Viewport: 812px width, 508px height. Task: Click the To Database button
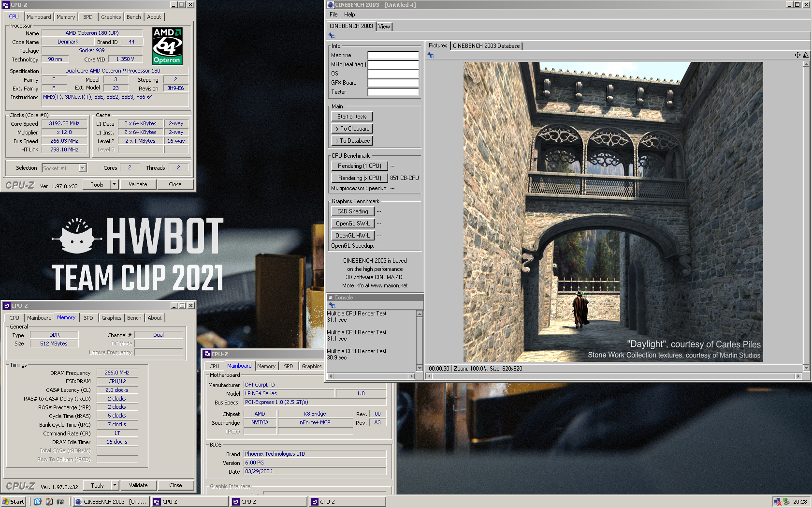point(352,141)
